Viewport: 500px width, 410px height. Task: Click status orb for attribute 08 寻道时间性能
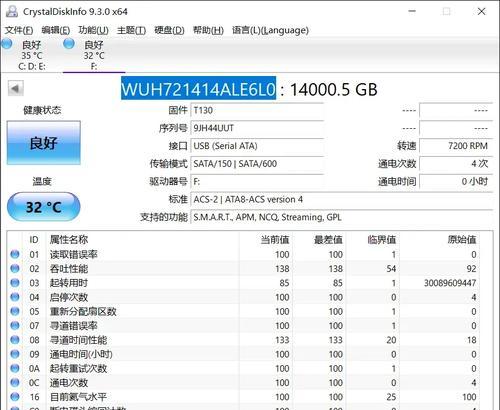pyautogui.click(x=15, y=340)
